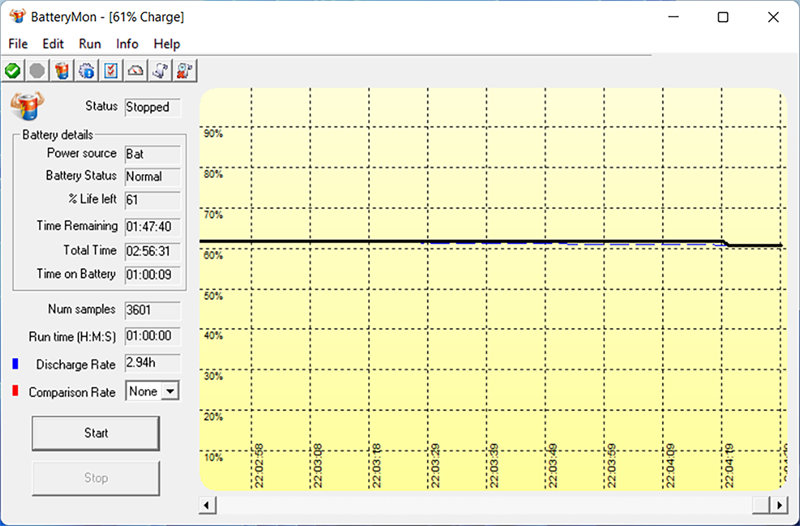
Task: Click the graph scrollbar right arrow
Action: (779, 505)
